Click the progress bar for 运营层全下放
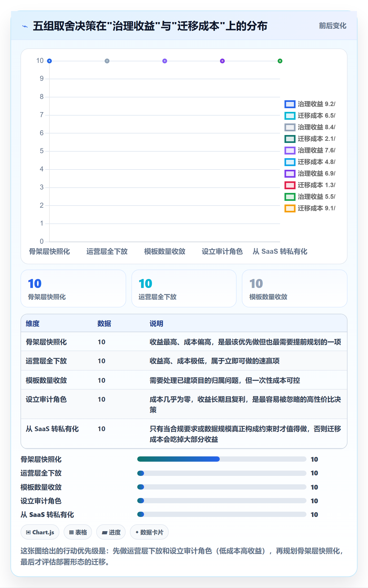This screenshot has width=368, height=588. point(222,473)
